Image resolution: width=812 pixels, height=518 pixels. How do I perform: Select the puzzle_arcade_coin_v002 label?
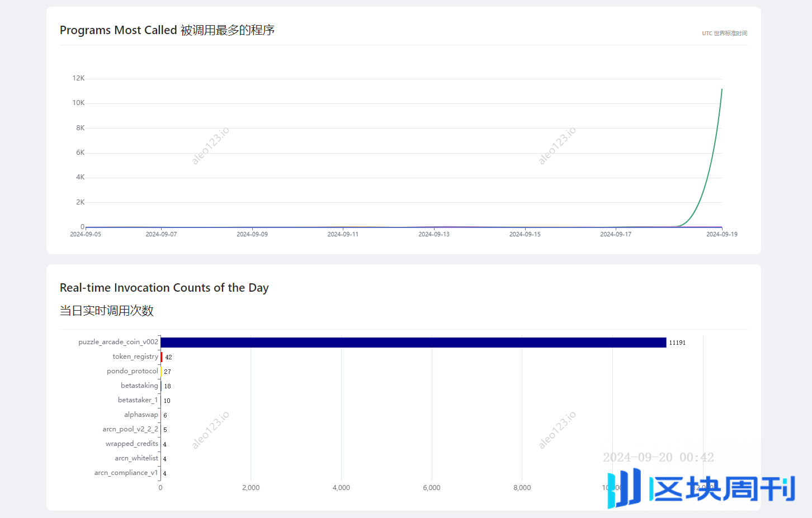tap(118, 342)
